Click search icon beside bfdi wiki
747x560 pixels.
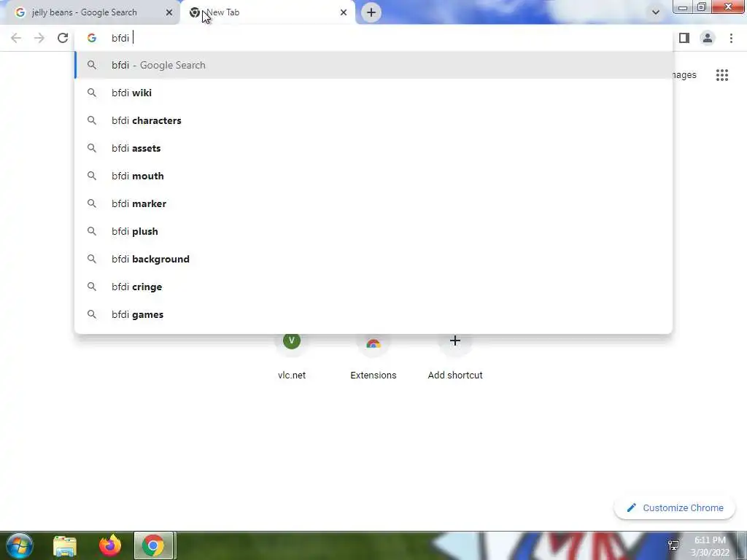91,93
